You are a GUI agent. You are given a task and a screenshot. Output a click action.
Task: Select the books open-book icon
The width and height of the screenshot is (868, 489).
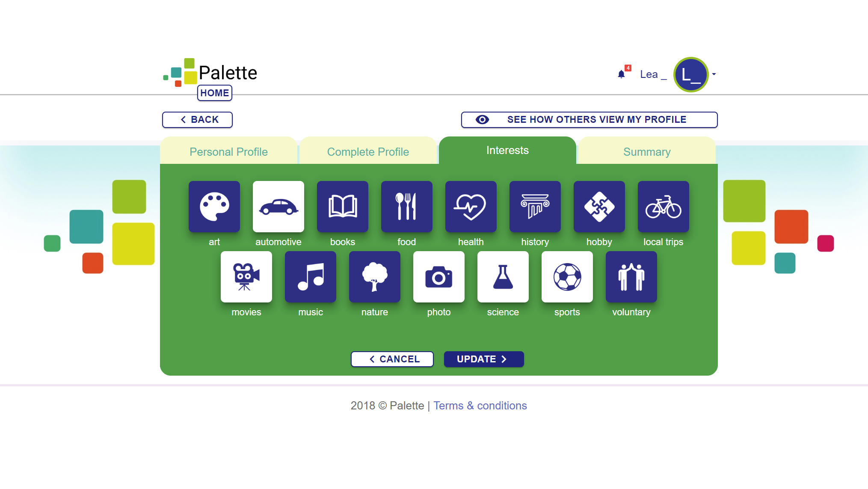343,207
